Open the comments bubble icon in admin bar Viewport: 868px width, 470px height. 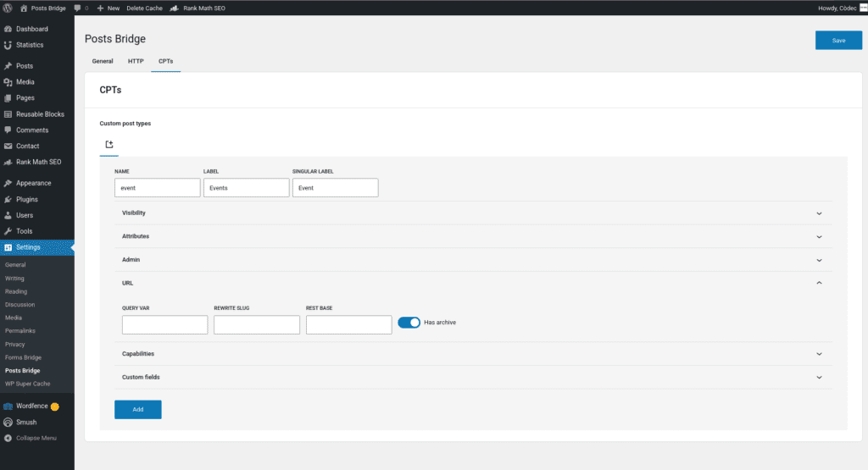pyautogui.click(x=78, y=8)
